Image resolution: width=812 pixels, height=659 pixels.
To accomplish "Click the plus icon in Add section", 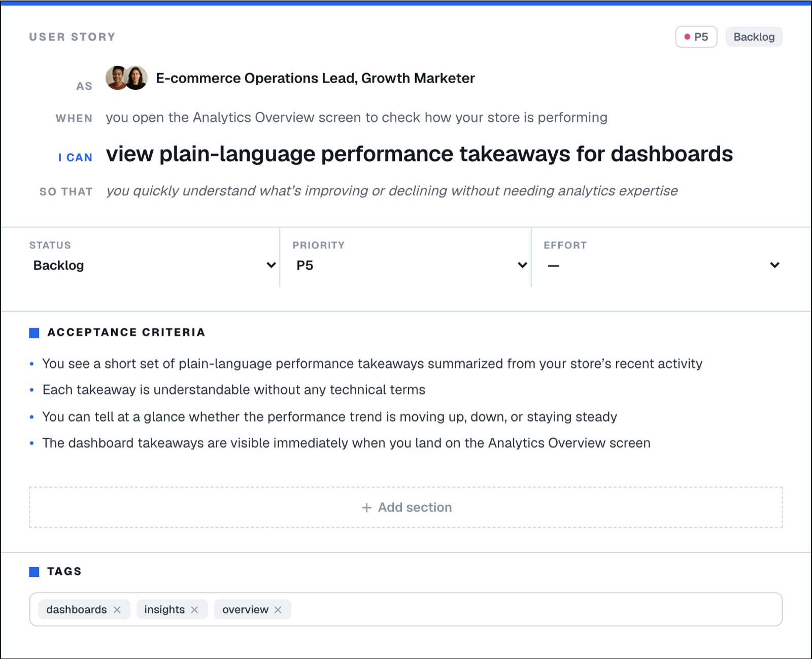I will pos(366,508).
